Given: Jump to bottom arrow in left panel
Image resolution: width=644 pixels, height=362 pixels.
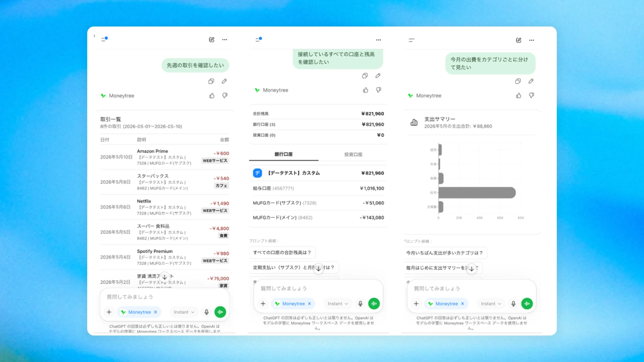Looking at the screenshot, I should click(x=165, y=277).
